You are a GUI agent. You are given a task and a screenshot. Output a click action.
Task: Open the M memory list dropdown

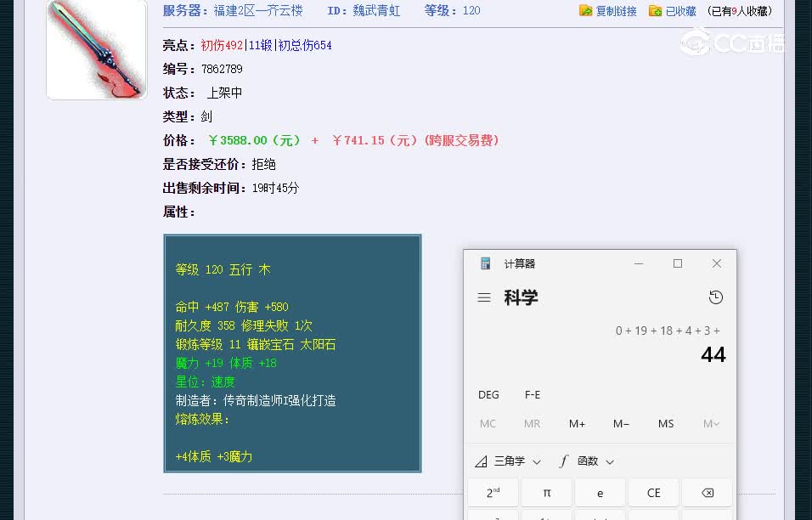(711, 424)
